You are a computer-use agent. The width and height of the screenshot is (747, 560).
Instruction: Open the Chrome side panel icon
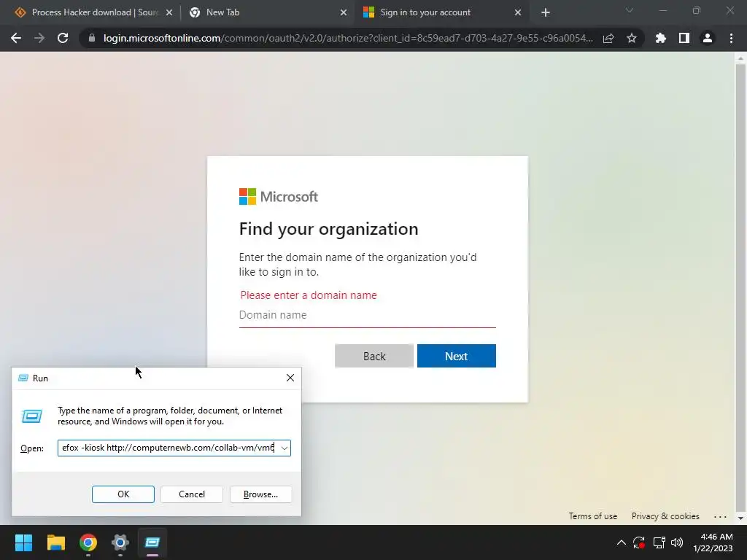point(684,38)
